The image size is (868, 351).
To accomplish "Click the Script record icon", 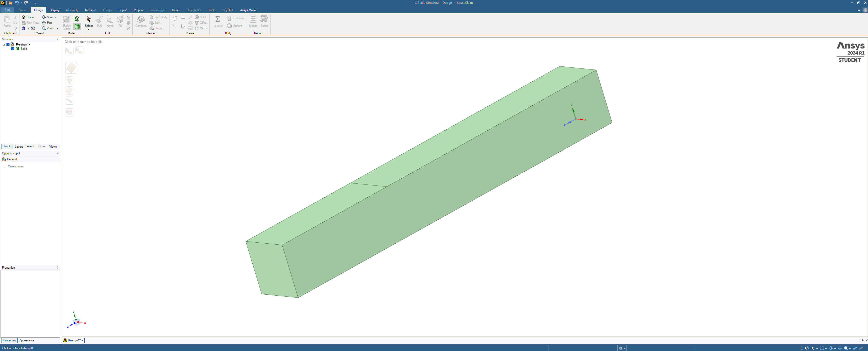I will (264, 19).
